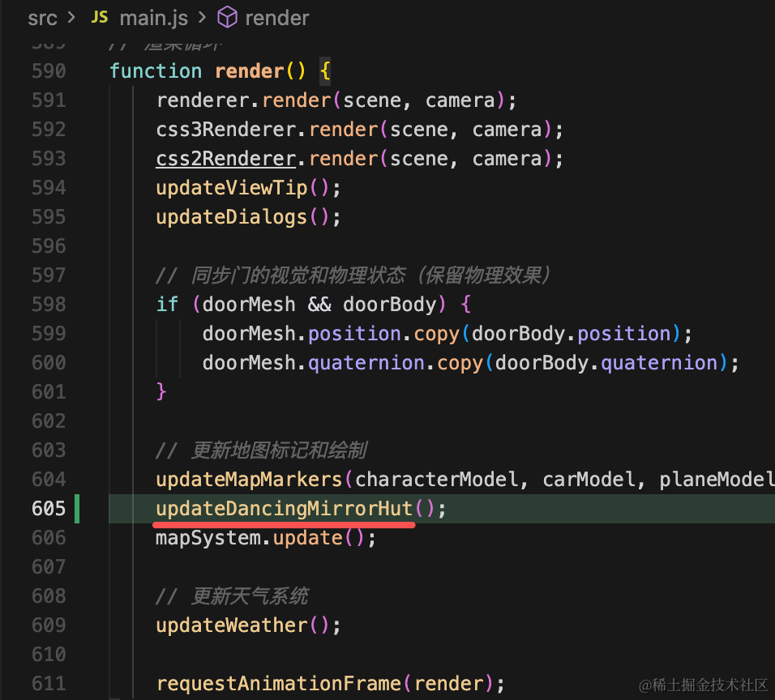Screen dimensions: 775x700
Task: Click updateMapMarkers function call
Action: (x=249, y=479)
